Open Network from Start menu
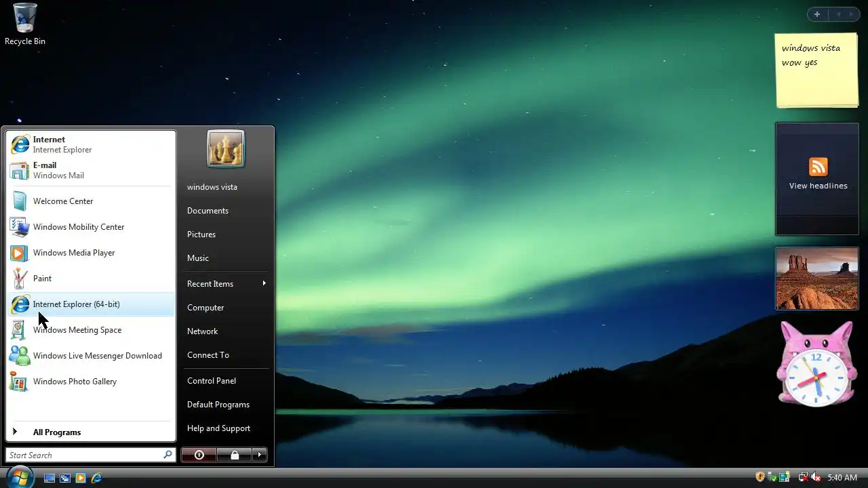The height and width of the screenshot is (488, 868). 226,331
